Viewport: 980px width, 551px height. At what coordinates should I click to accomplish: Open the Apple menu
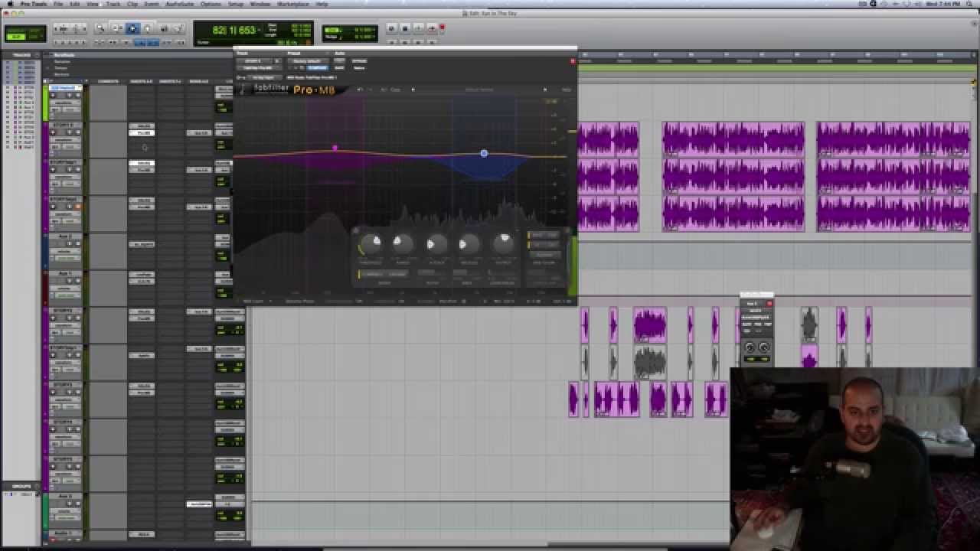pos(10,4)
